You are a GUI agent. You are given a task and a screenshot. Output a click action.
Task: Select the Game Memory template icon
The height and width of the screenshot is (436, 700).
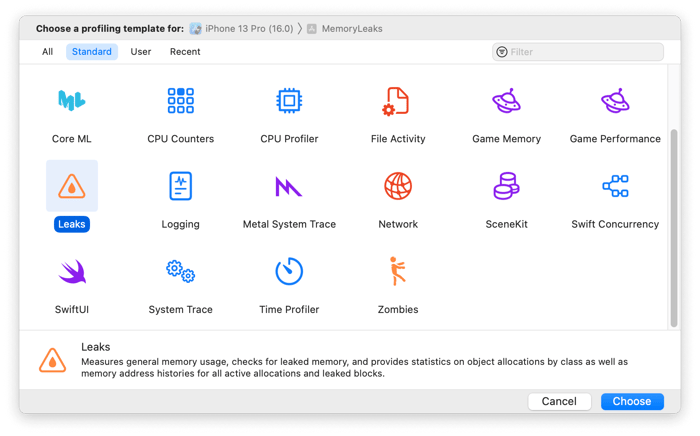506,101
